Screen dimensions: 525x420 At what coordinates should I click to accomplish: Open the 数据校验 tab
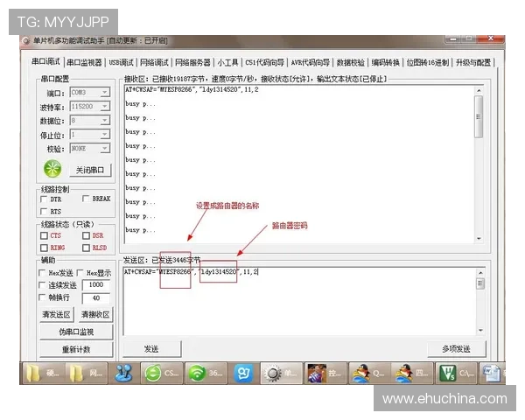coord(351,62)
